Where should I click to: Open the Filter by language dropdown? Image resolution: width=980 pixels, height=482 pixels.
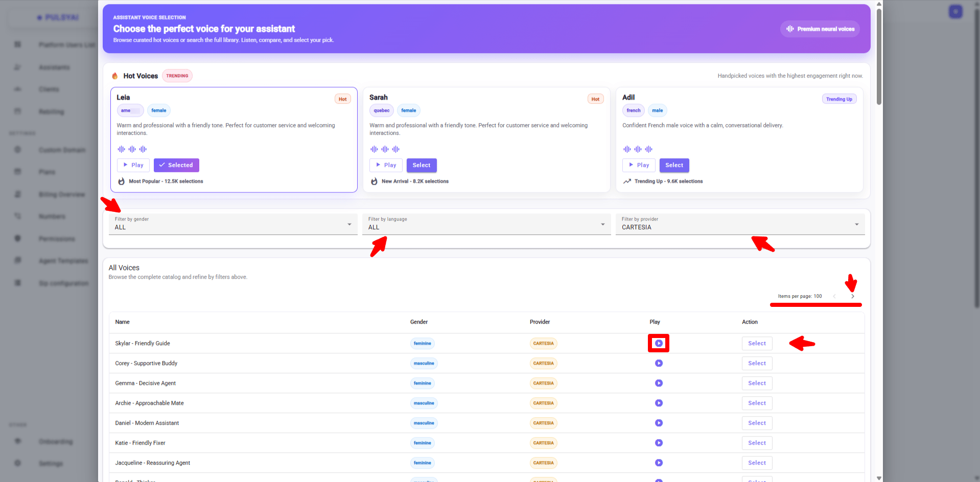[x=486, y=224]
